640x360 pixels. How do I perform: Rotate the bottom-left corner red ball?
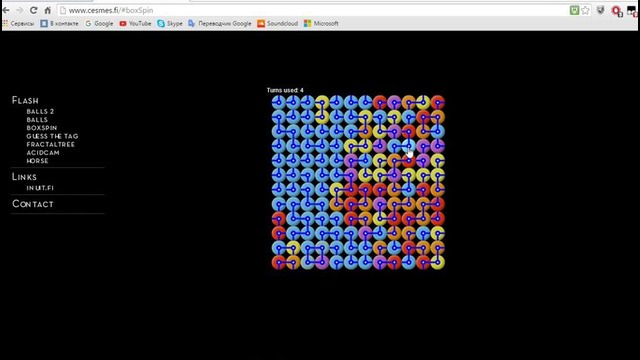279,262
